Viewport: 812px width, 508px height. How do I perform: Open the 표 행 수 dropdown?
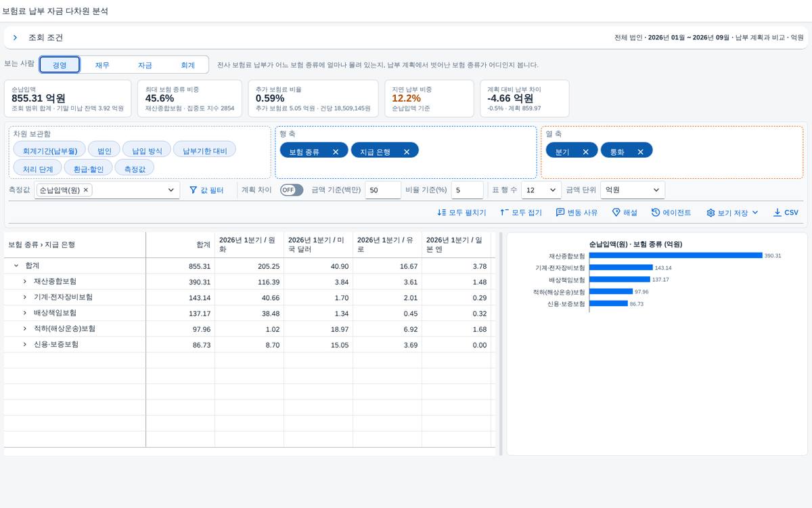[x=541, y=190]
